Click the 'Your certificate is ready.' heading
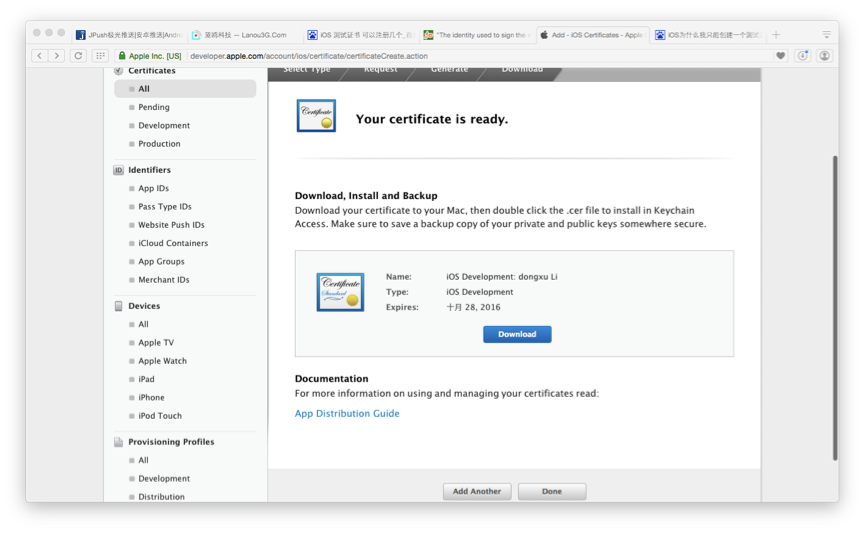865x533 pixels. 432,119
